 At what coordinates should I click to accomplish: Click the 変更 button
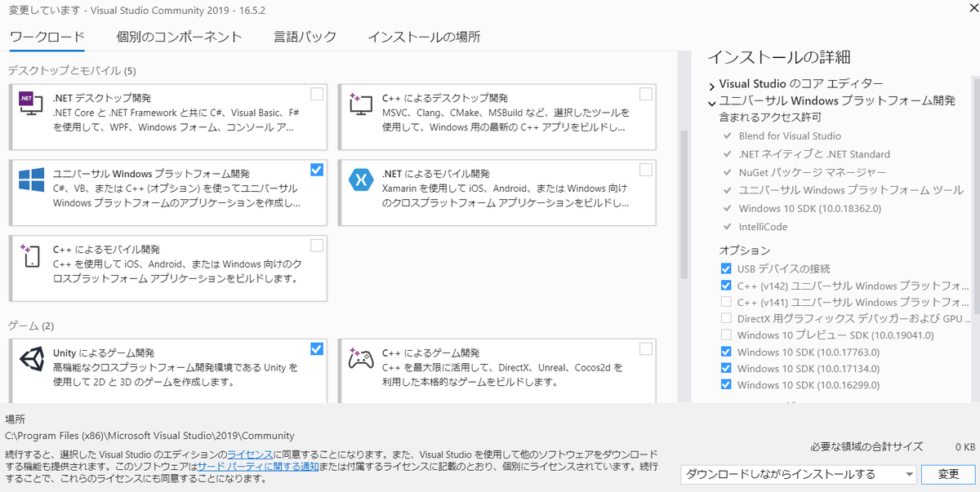(948, 474)
